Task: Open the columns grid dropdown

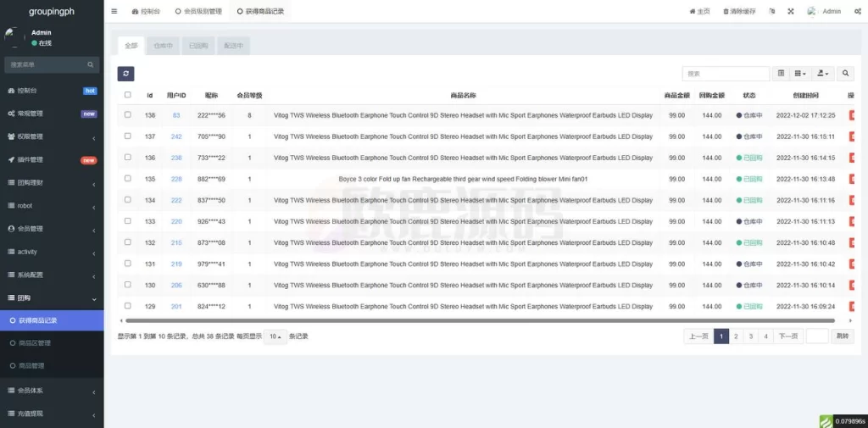Action: [800, 73]
